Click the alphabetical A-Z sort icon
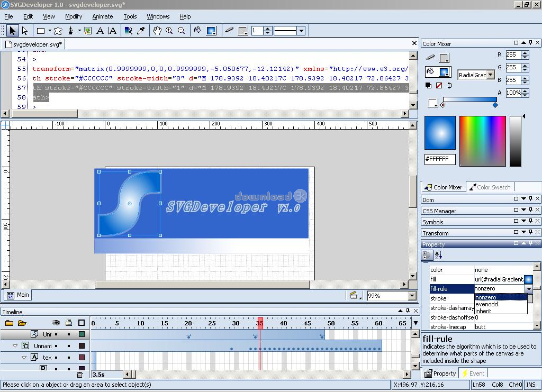Screen dimensions: 542x392 (438, 255)
